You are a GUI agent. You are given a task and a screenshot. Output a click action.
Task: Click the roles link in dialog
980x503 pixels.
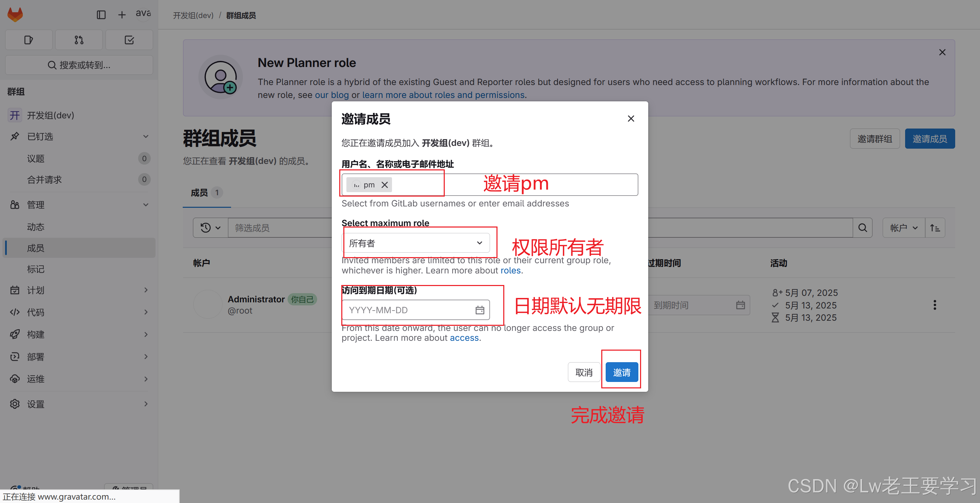click(x=510, y=270)
